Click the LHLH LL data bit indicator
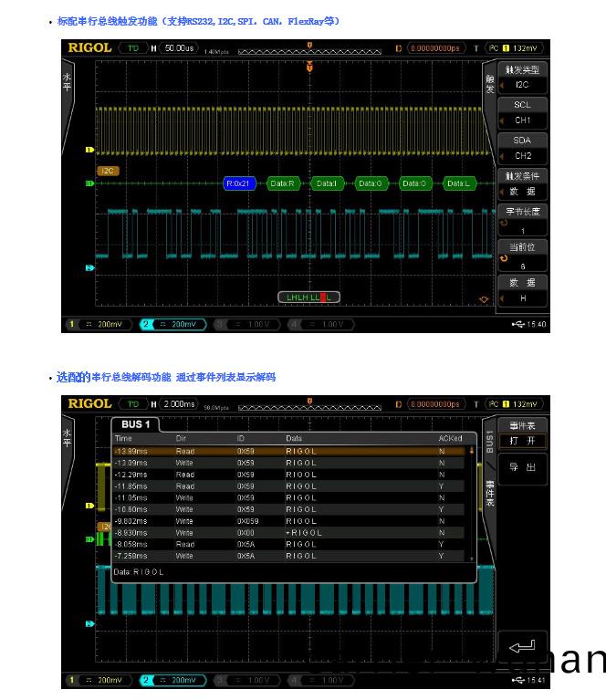606x700 pixels. point(308,298)
